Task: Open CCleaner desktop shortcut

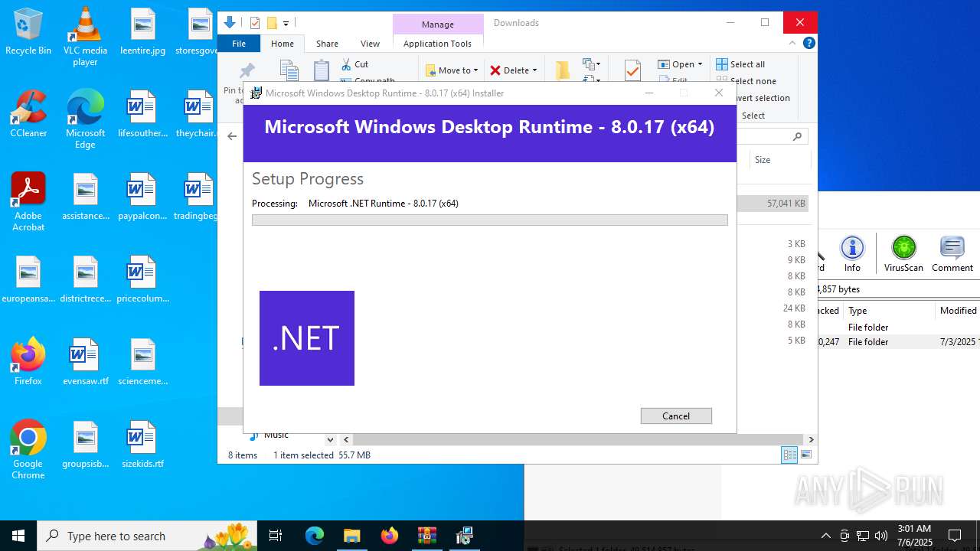Action: pyautogui.click(x=28, y=115)
